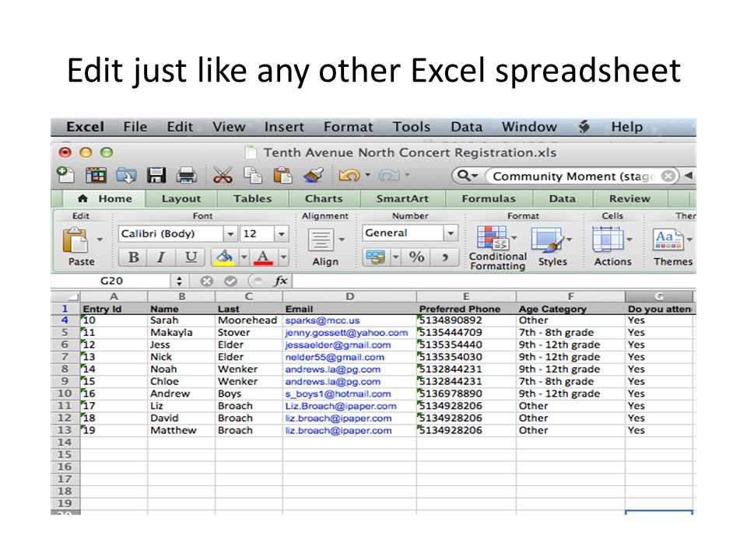Open the font name dropdown
Viewport: 747px width, 560px height.
click(230, 234)
